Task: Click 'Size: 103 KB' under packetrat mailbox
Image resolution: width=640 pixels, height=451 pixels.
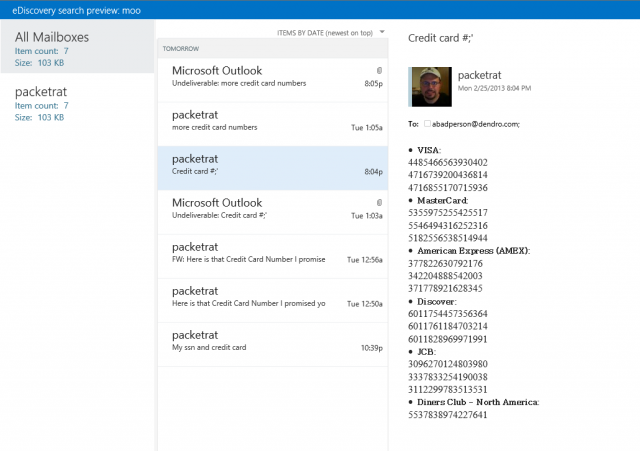Action: point(40,118)
